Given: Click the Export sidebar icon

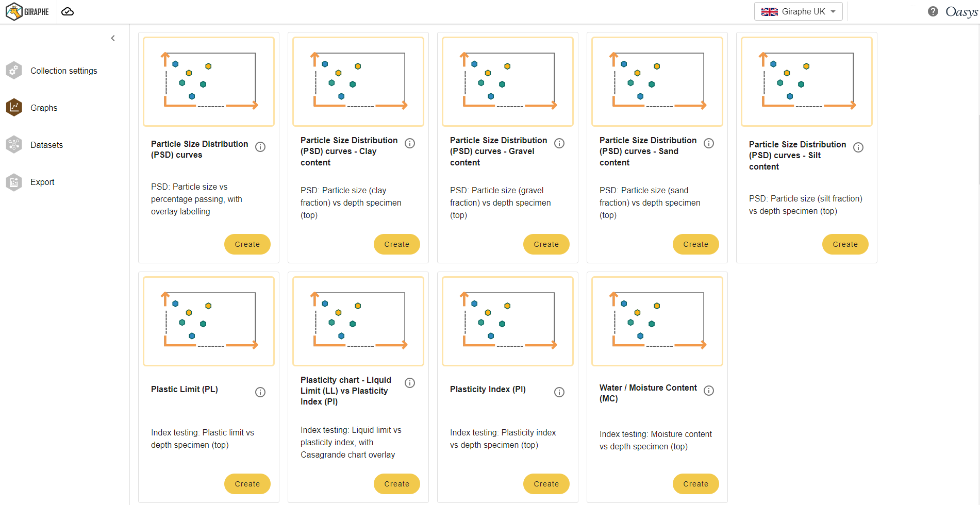Looking at the screenshot, I should coord(14,182).
